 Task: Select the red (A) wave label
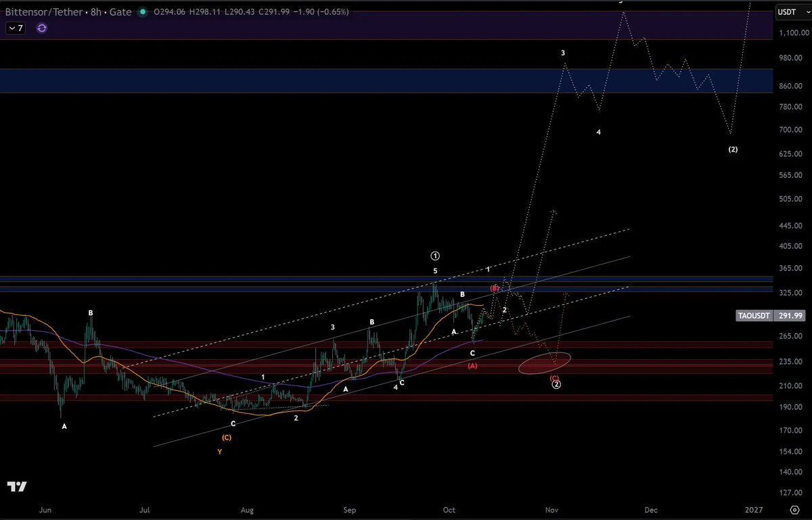(x=472, y=366)
